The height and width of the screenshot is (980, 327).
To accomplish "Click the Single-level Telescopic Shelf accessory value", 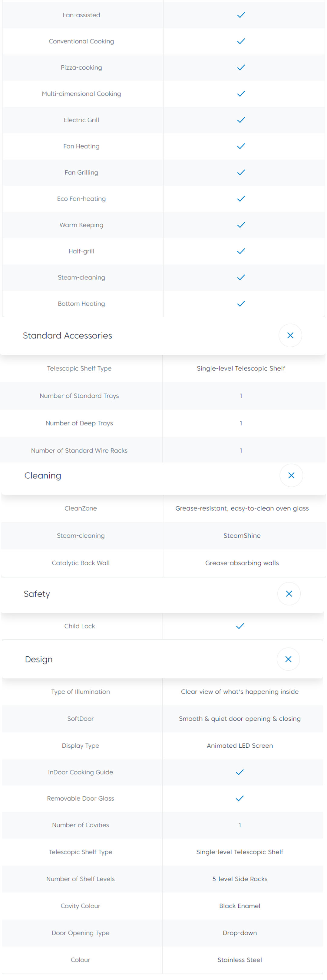I will click(241, 368).
